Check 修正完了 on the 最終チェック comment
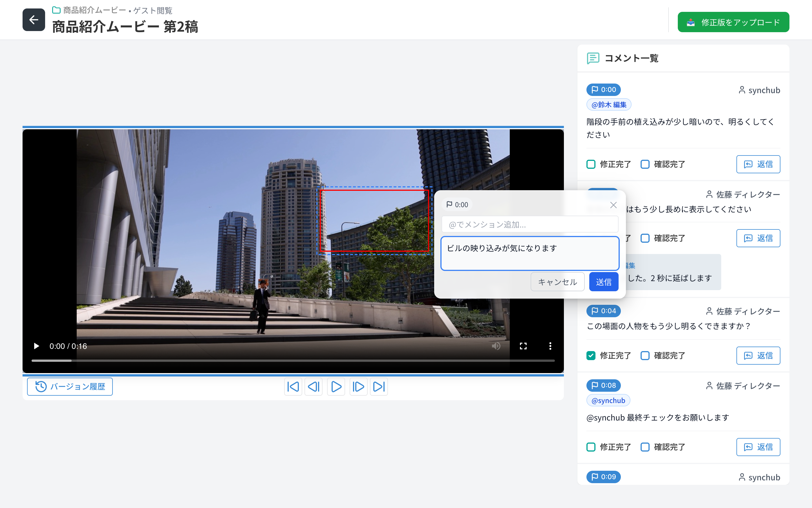 tap(591, 447)
